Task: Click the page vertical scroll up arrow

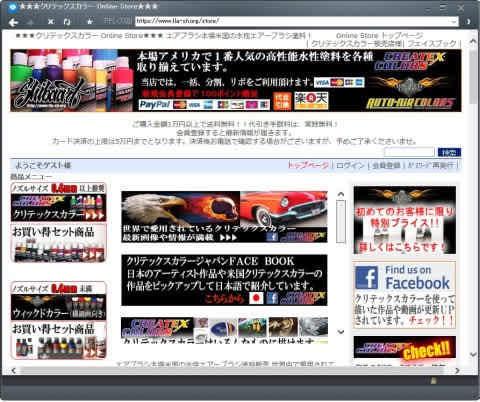Action: (x=473, y=41)
